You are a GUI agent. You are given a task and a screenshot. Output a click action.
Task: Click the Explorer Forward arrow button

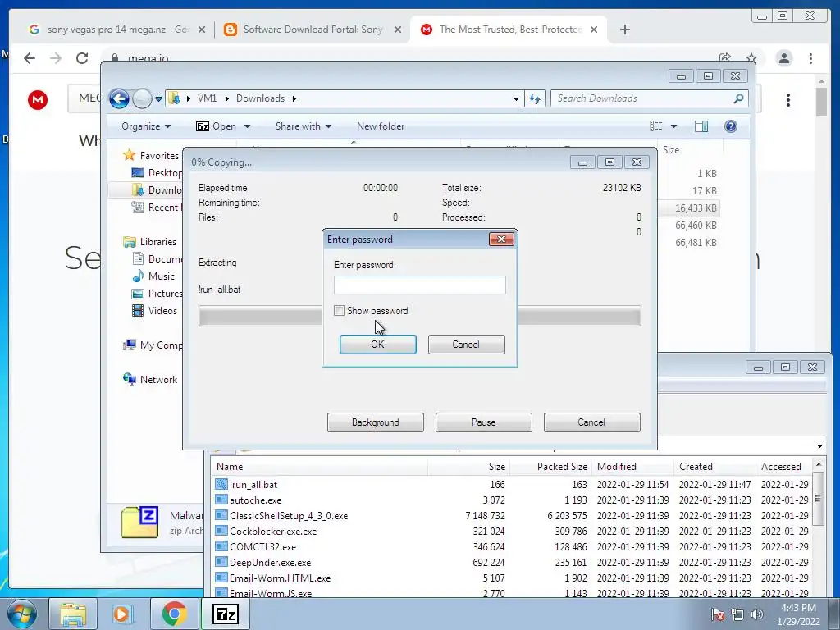click(x=142, y=98)
